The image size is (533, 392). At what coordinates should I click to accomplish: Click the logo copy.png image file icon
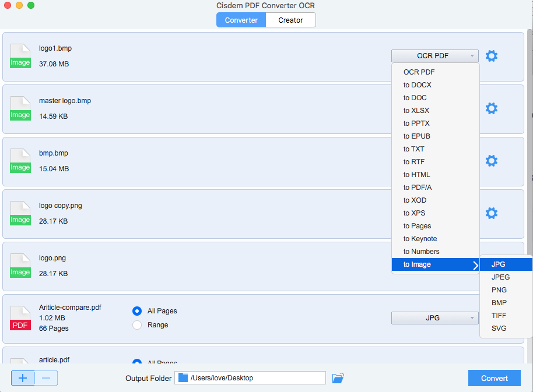point(20,213)
